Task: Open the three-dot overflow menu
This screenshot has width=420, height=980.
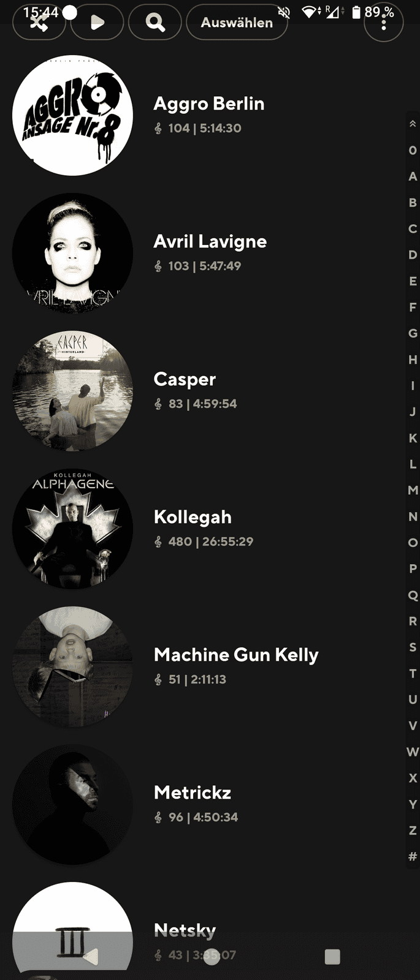Action: tap(384, 23)
